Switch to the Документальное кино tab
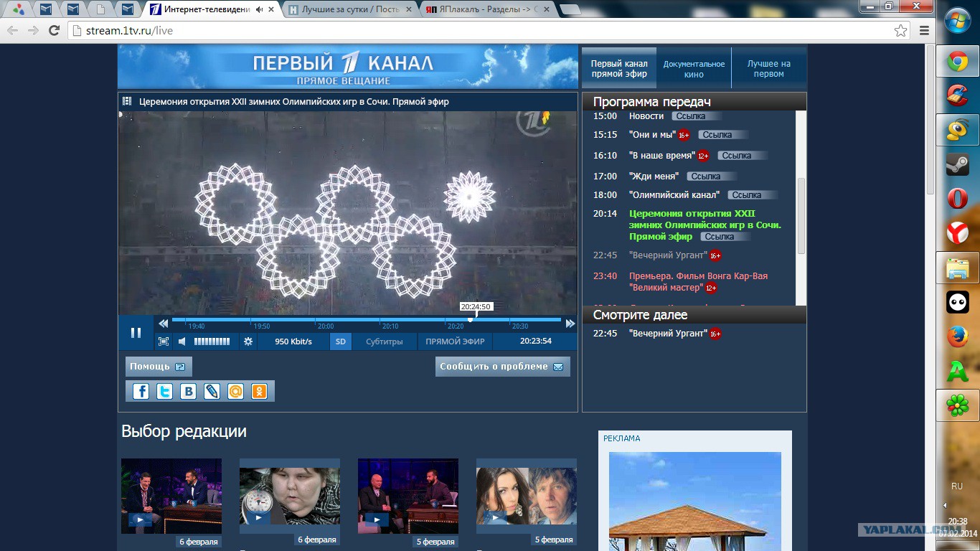Viewport: 980px width, 551px height. (694, 69)
